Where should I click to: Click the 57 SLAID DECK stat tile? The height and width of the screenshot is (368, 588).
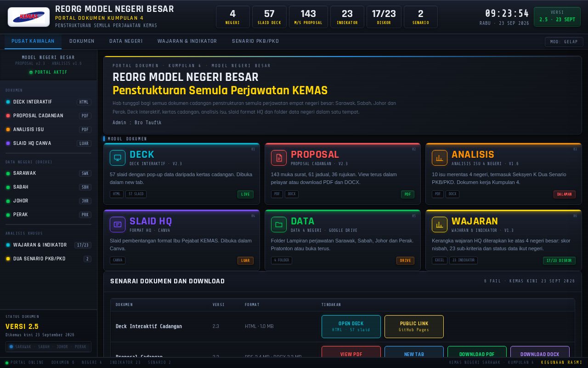(269, 17)
